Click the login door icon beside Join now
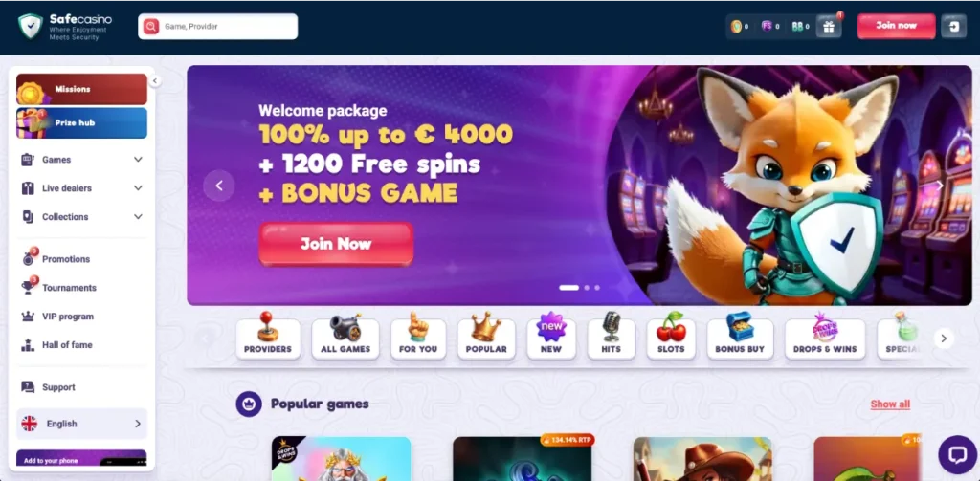This screenshot has height=481, width=980. pyautogui.click(x=954, y=26)
